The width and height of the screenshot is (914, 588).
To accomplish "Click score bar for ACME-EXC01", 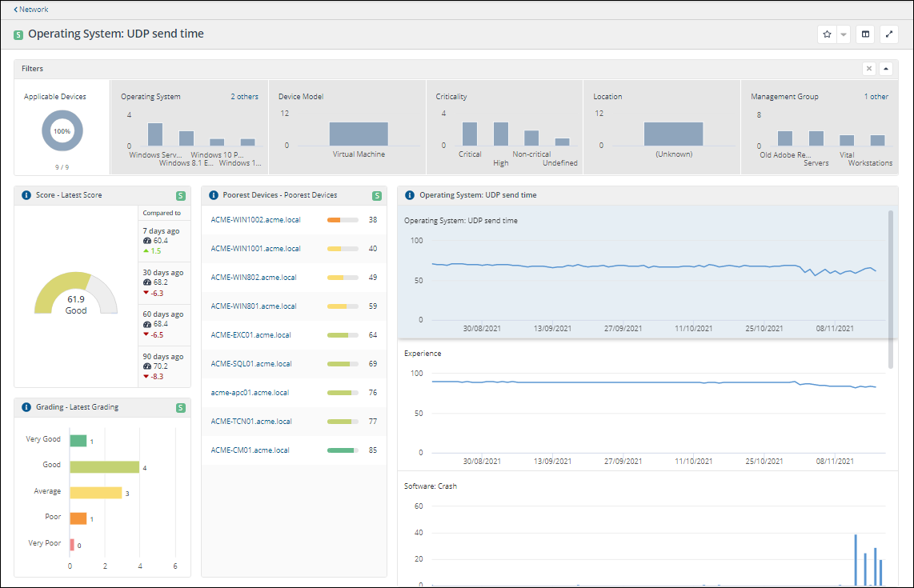I will coord(343,335).
